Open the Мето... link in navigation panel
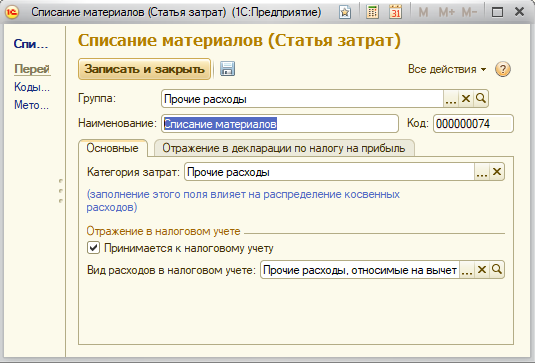 tap(31, 105)
